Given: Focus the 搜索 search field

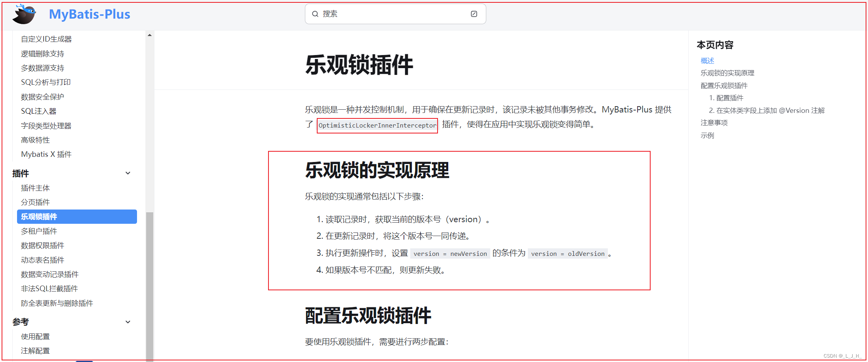Looking at the screenshot, I should (395, 14).
